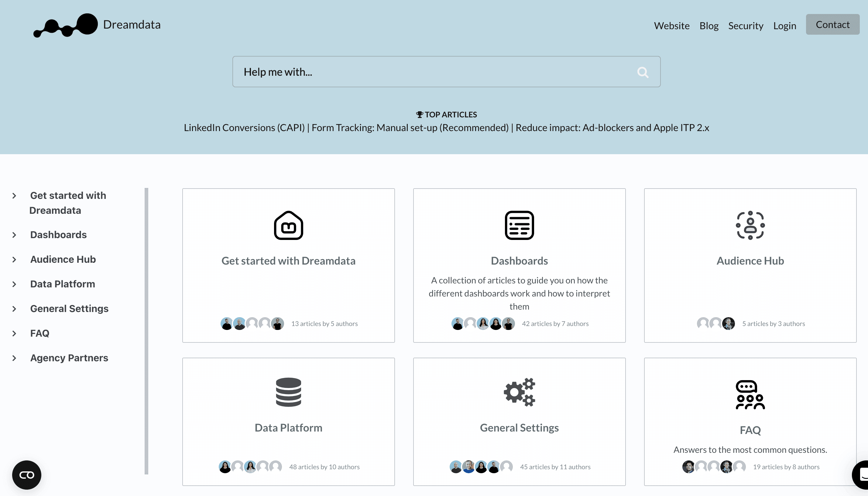Click 'Answers to the most common questions.' text
The width and height of the screenshot is (868, 496).
[x=750, y=450]
